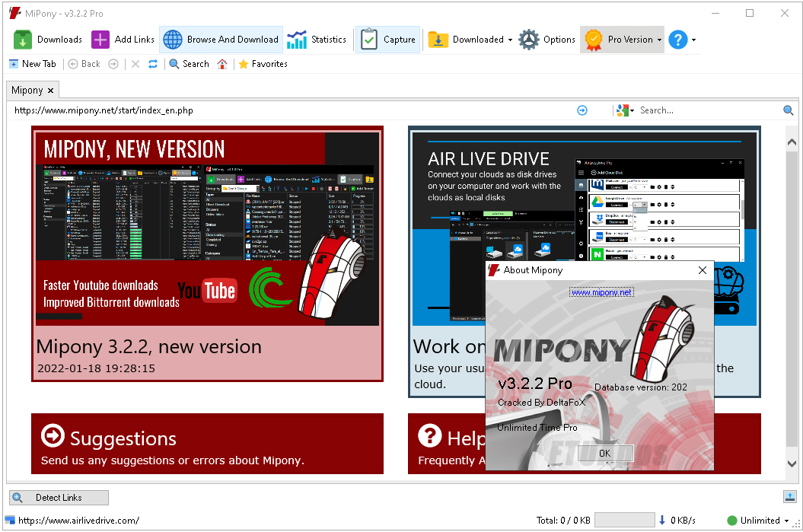Click the page scrollbar down arrow
803x532 pixels.
[792, 464]
